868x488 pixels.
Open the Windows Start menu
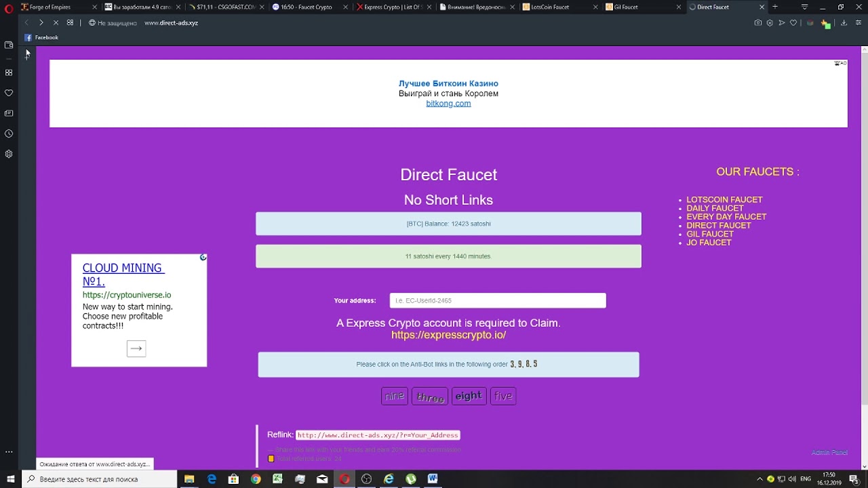point(10,479)
